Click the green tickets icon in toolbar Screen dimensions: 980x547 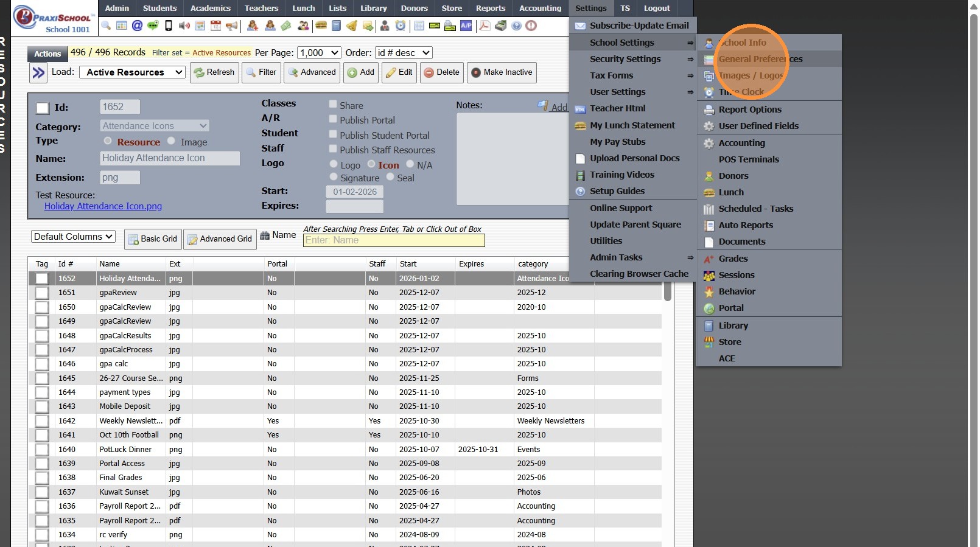pyautogui.click(x=285, y=26)
